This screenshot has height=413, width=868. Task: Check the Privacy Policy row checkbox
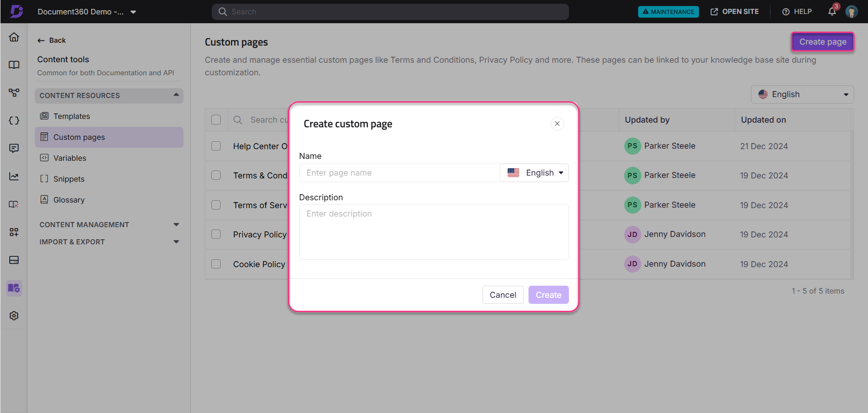tap(216, 234)
